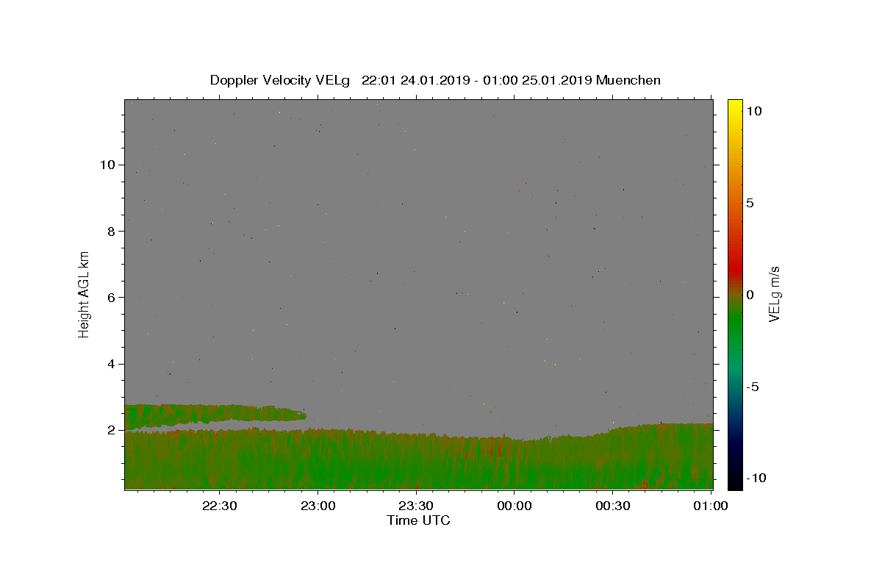
Task: Click the colorbar label 10
Action: click(755, 111)
